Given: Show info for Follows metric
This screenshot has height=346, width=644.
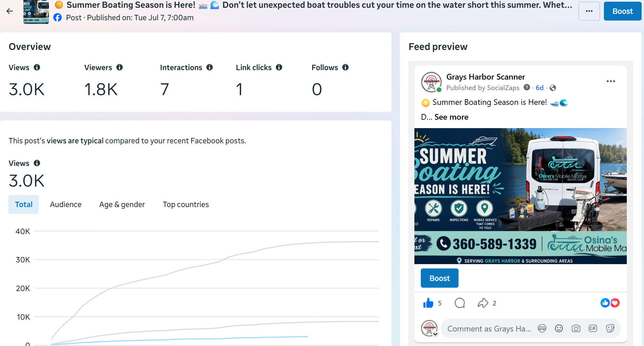Looking at the screenshot, I should (x=346, y=67).
